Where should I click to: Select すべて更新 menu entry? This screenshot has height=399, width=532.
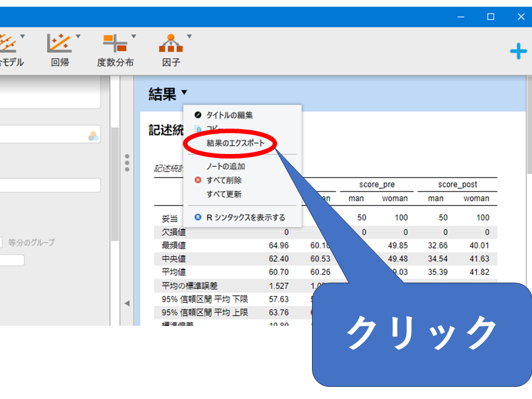tap(224, 195)
